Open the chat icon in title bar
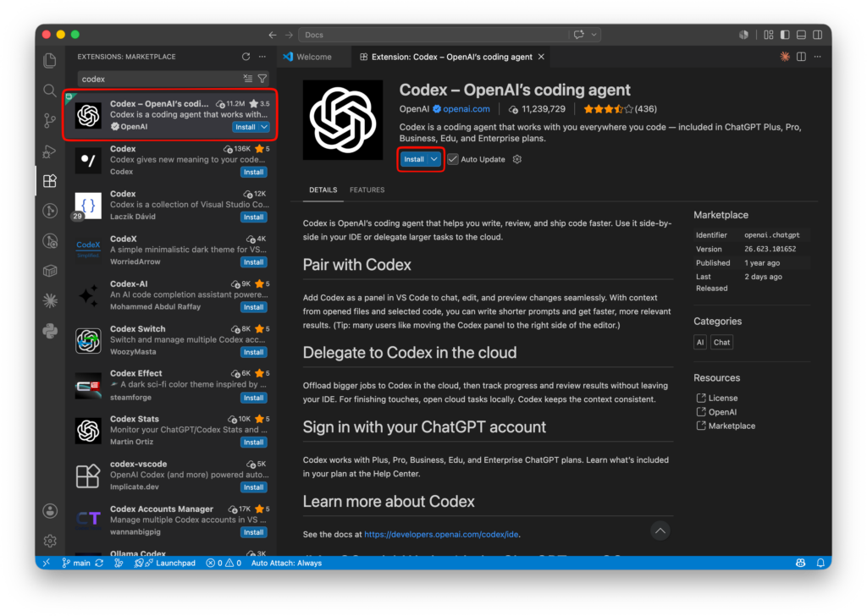867x616 pixels. coord(579,35)
